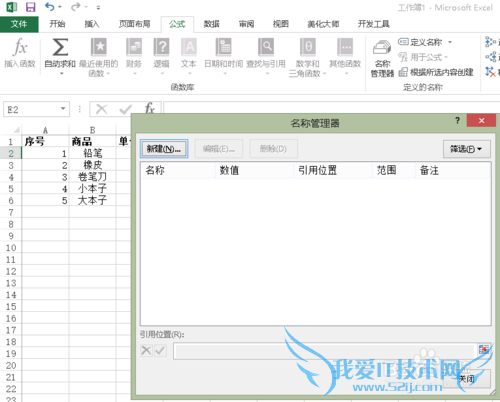500x402 pixels.
Task: Expand the Name Box dropdown arrow
Action: (63, 109)
